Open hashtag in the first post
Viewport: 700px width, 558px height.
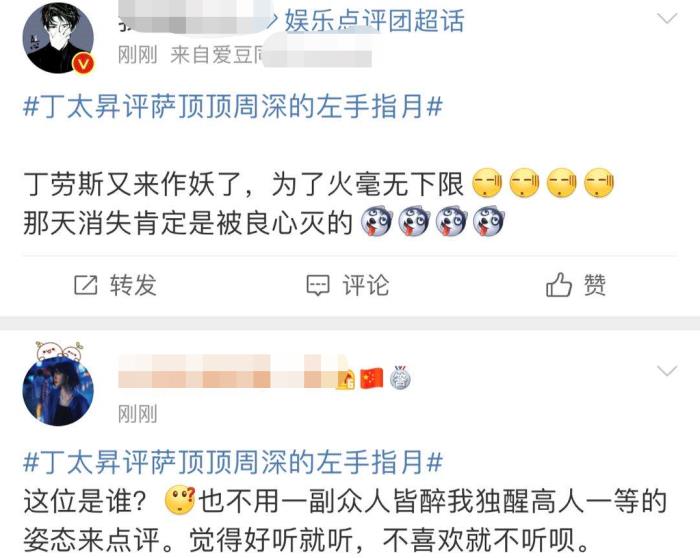233,107
